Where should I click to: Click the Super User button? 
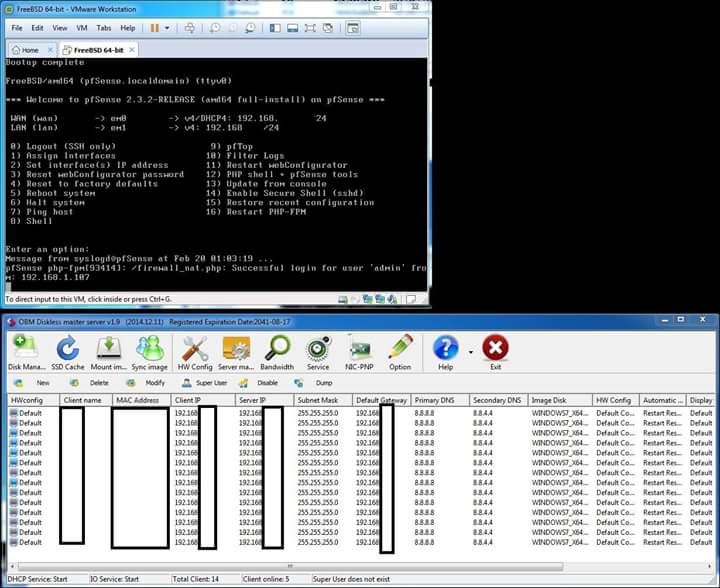pyautogui.click(x=204, y=383)
